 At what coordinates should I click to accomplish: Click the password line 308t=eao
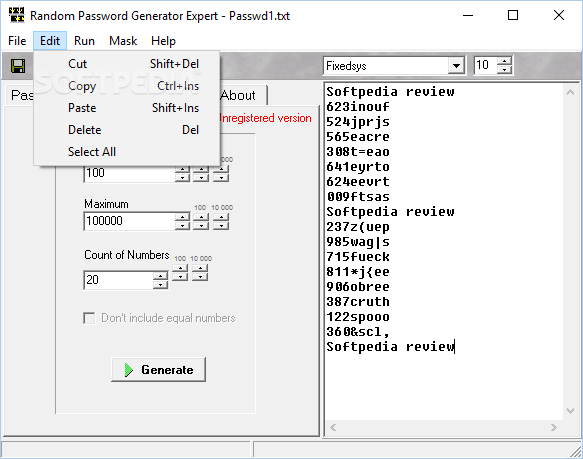(358, 152)
